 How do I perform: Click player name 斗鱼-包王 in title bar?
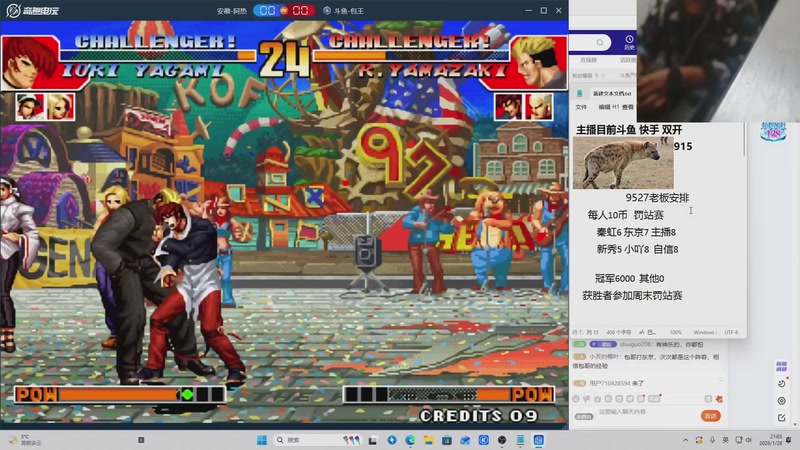coord(349,11)
